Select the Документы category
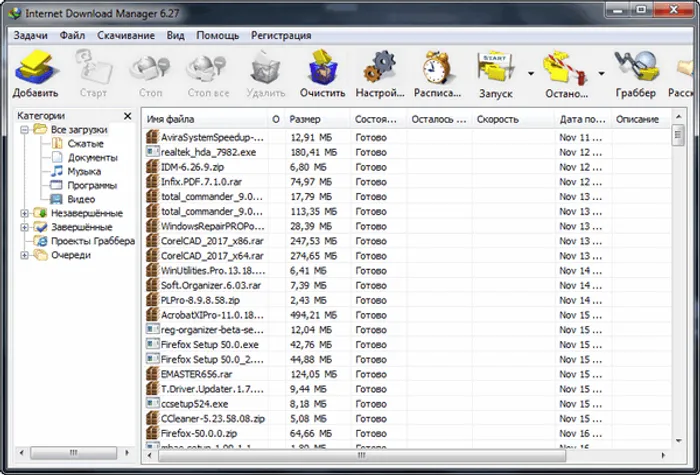 [x=92, y=158]
